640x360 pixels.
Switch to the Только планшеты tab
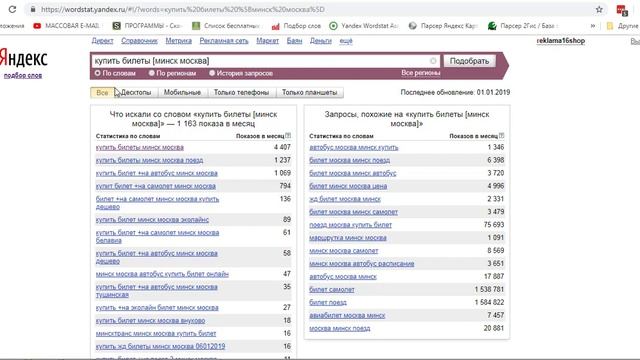309,93
